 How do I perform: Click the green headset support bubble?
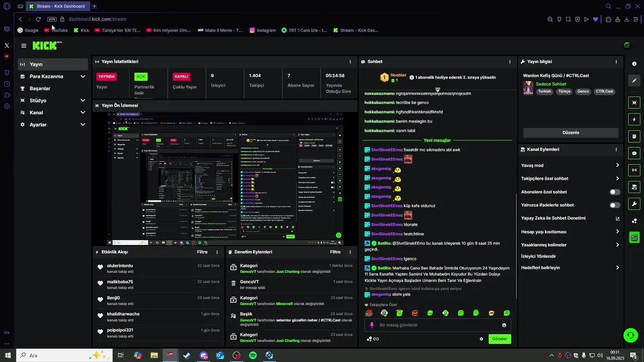[630, 335]
